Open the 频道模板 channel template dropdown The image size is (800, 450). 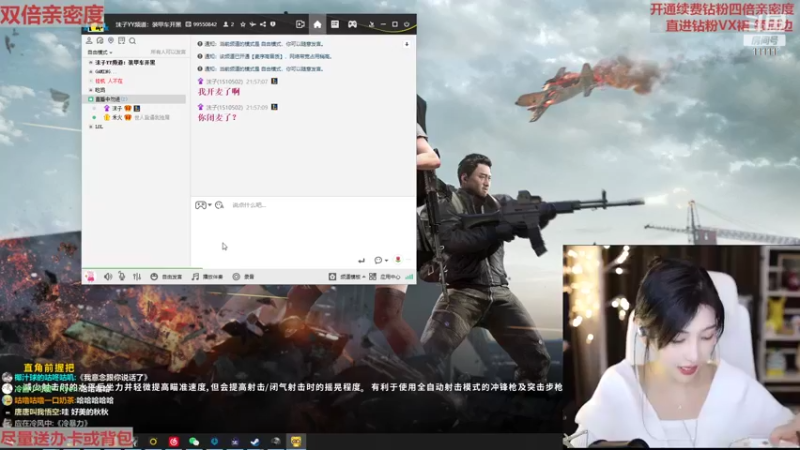click(x=347, y=277)
